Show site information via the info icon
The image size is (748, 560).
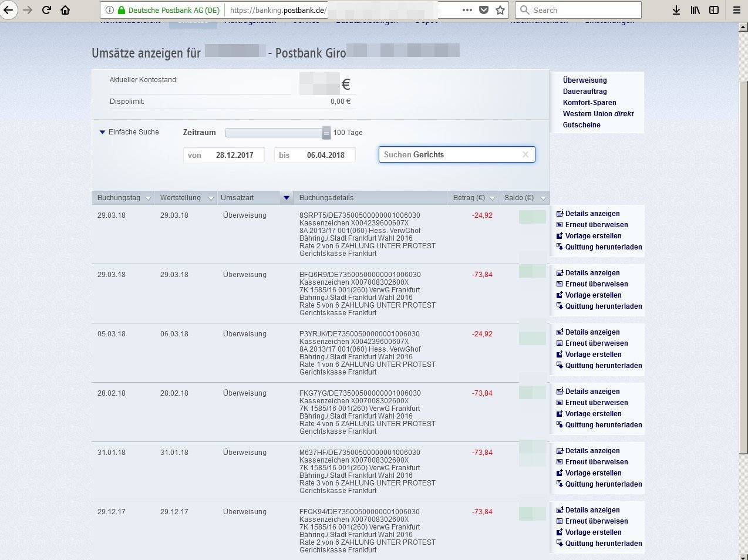point(110,10)
